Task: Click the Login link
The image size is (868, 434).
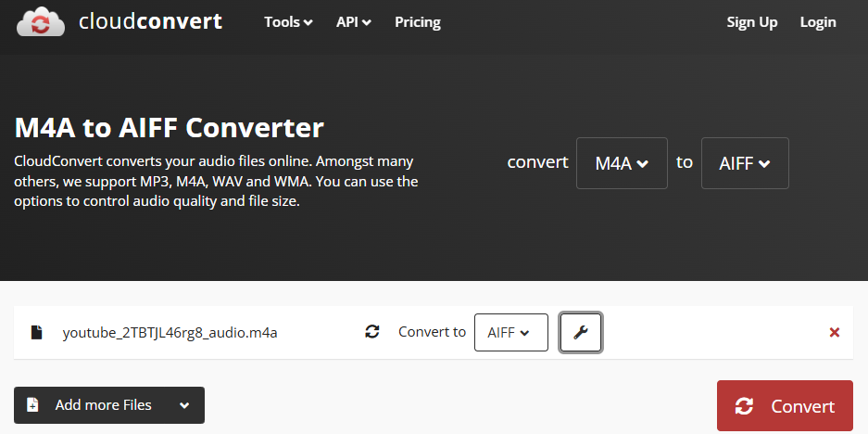Action: 817,22
